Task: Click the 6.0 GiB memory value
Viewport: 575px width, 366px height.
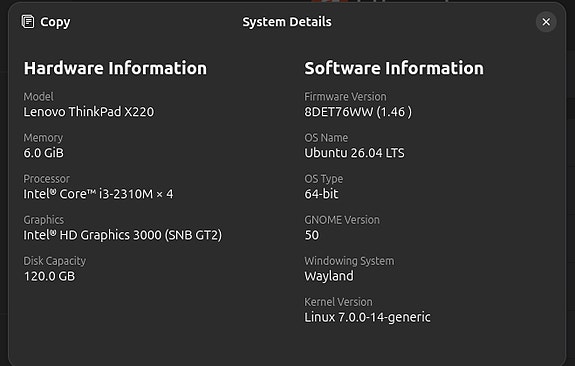Action: 44,153
